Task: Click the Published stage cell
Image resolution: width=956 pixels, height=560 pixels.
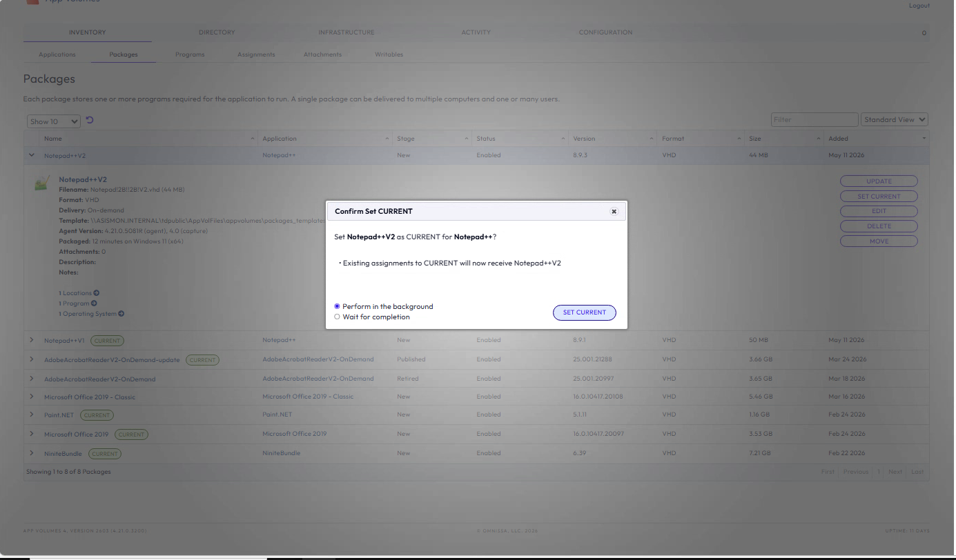Action: click(411, 359)
